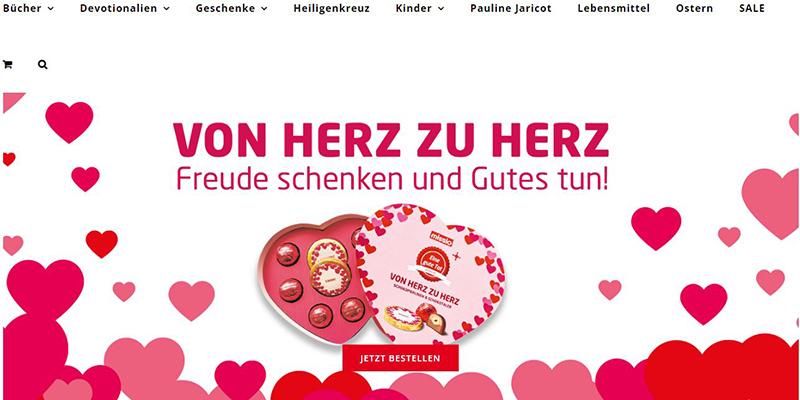Open the SALE menu item
Screen dimensions: 800x400
coord(752,9)
